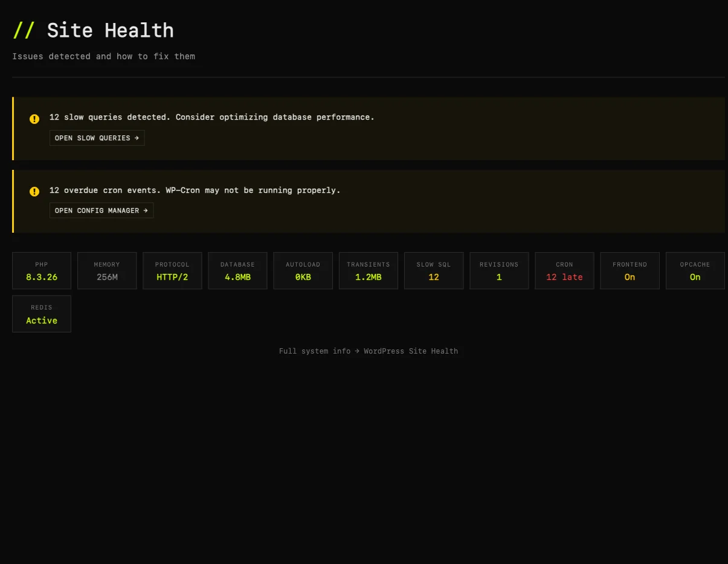728x564 pixels.
Task: Toggle the REDIS Active status card
Action: [x=41, y=313]
